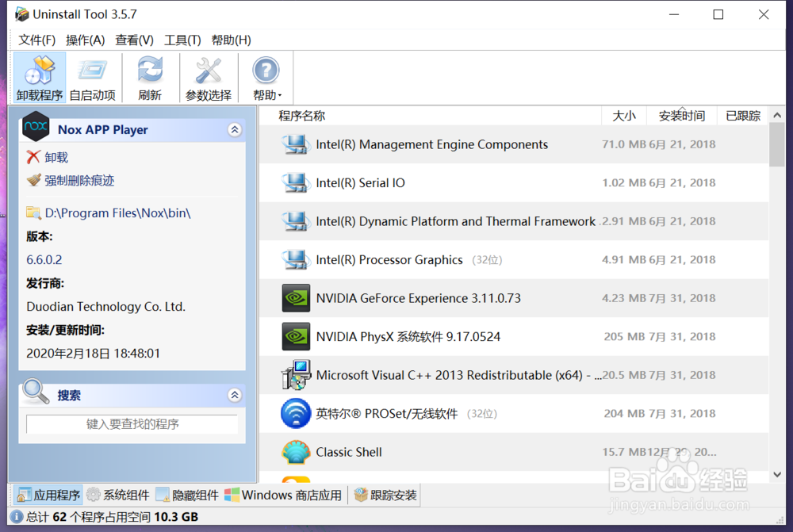Click the Intel(R) Serial IO program name
The image size is (793, 532).
[360, 183]
